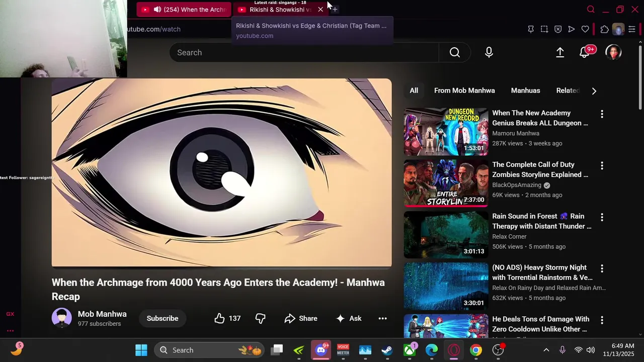644x362 pixels.
Task: Open options menu for Rain Sound in Forest video
Action: 602,217
